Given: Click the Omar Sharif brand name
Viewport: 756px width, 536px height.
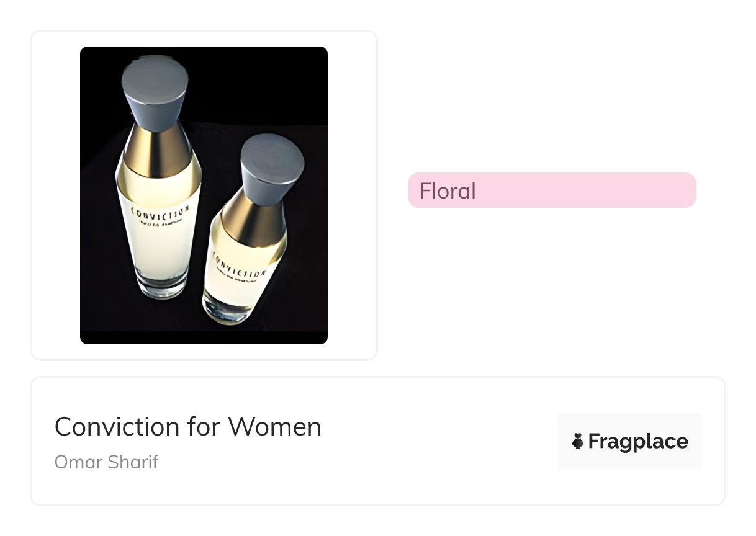Looking at the screenshot, I should (106, 462).
